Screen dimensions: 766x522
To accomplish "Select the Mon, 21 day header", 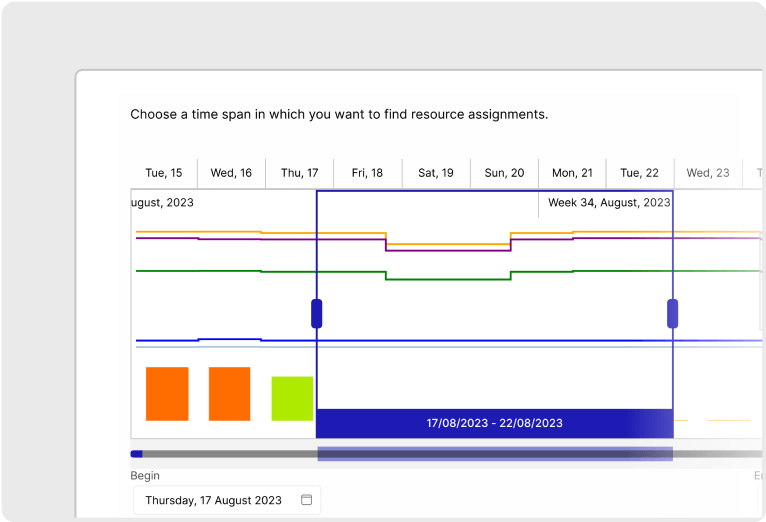I will [x=572, y=173].
